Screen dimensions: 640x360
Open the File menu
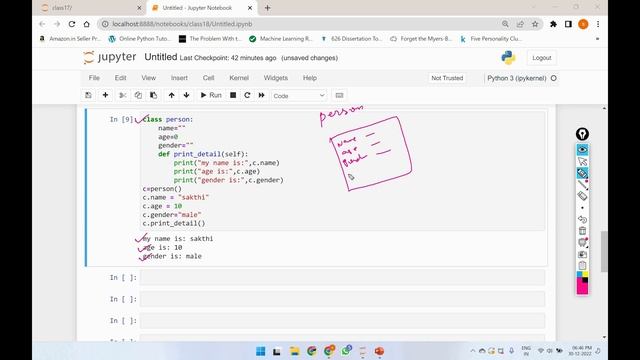click(x=94, y=78)
